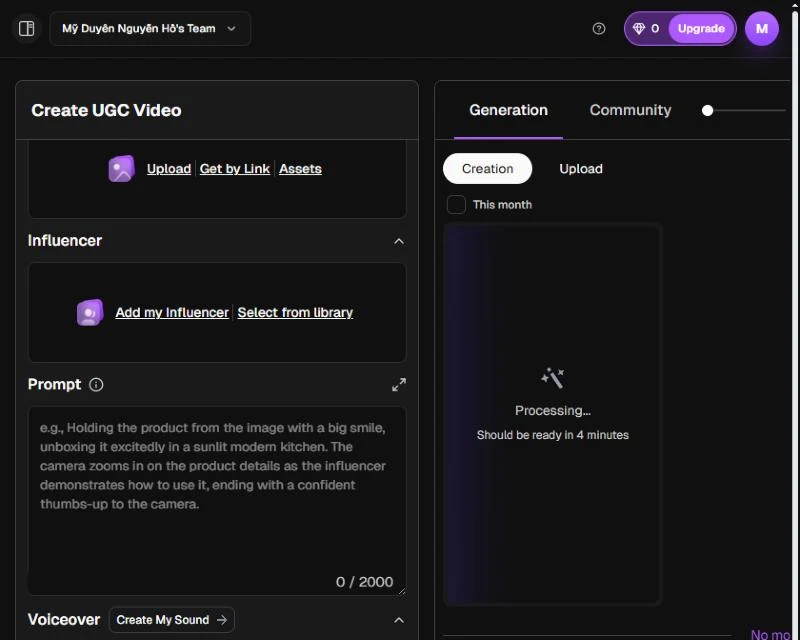Collapse the Voiceover section

click(399, 620)
